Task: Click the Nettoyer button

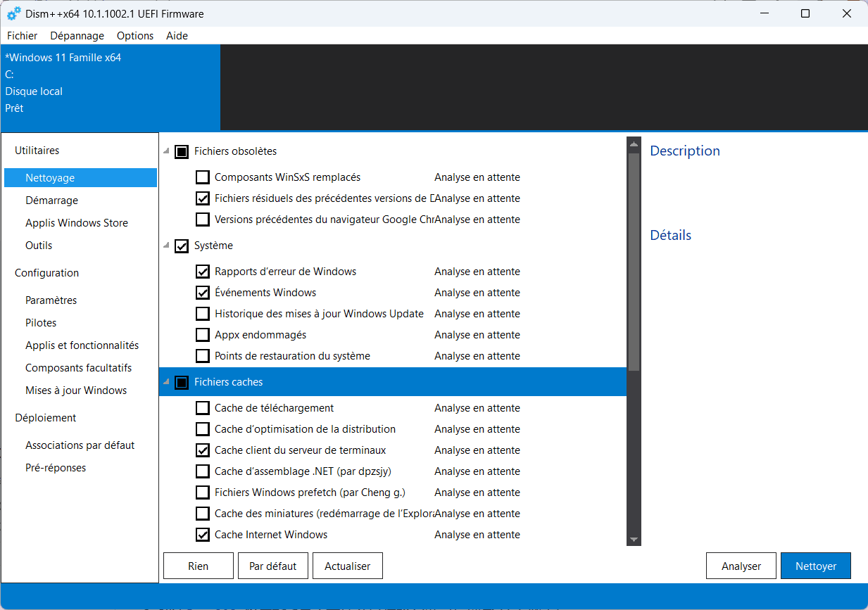Action: (816, 566)
